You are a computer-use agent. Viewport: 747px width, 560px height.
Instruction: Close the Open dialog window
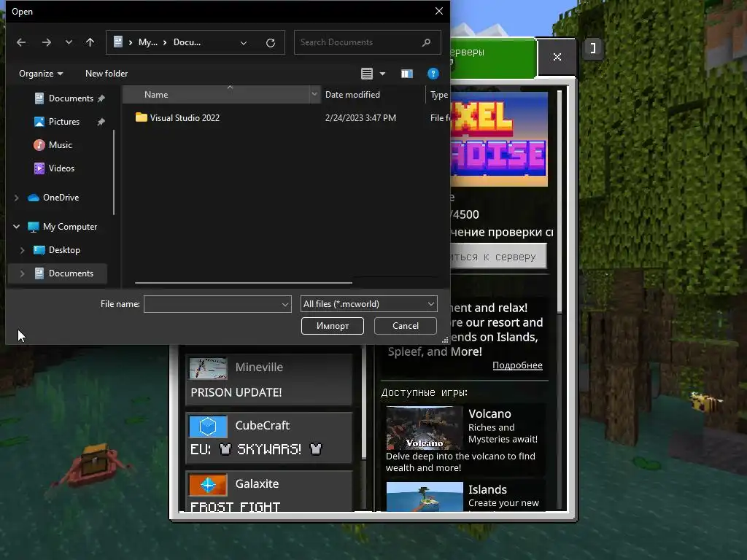coord(438,11)
